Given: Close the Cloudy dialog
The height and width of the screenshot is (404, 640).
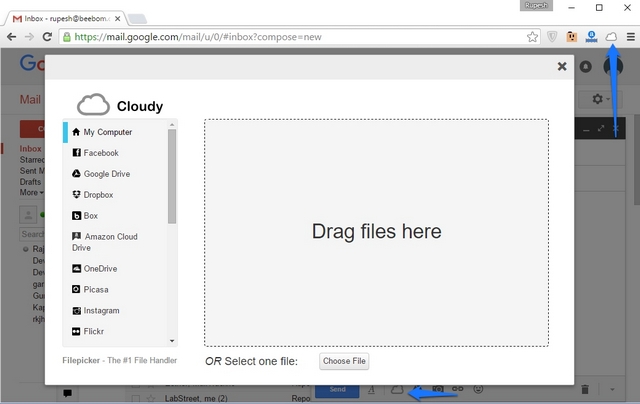Looking at the screenshot, I should pyautogui.click(x=562, y=66).
